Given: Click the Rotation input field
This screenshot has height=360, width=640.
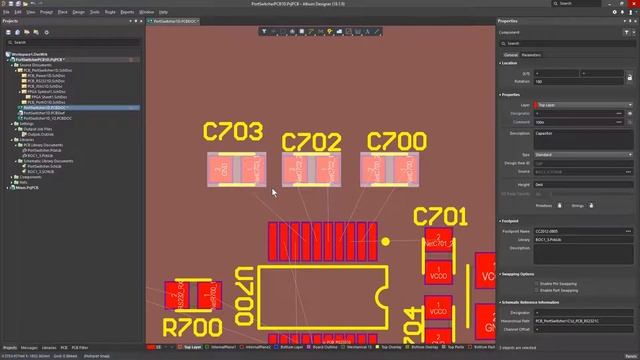Looking at the screenshot, I should coord(578,82).
